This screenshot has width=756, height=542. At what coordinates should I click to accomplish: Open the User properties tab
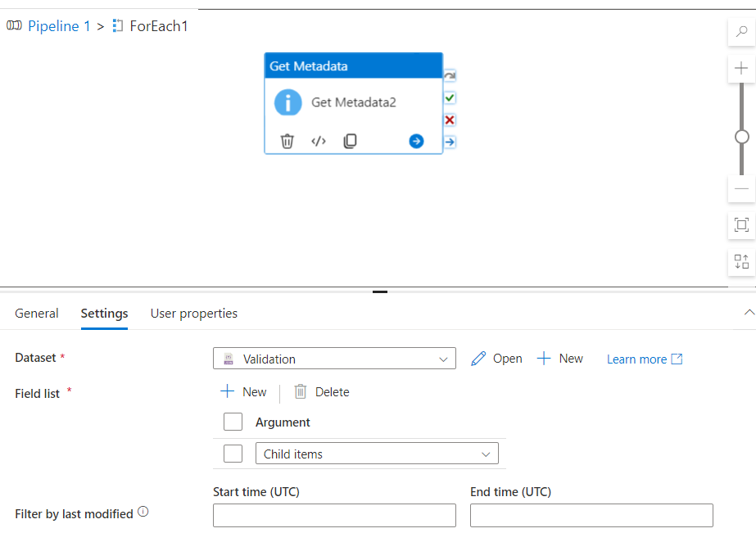tap(194, 314)
